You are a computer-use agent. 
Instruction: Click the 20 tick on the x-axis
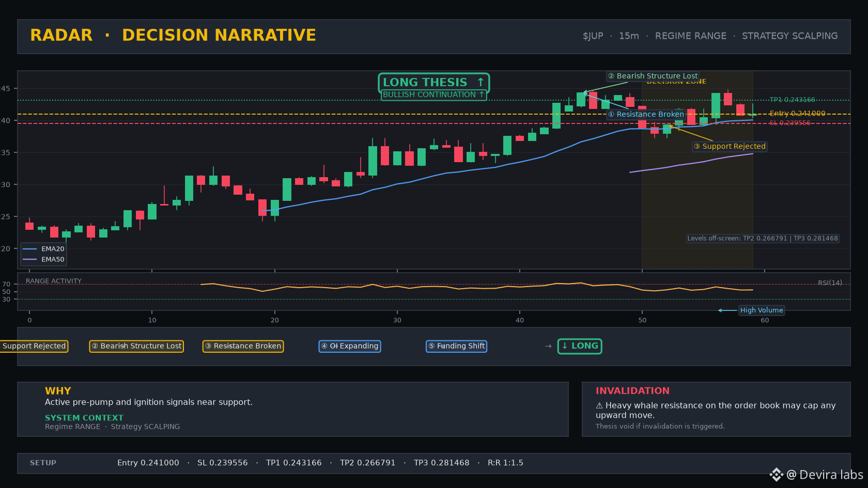coord(274,320)
